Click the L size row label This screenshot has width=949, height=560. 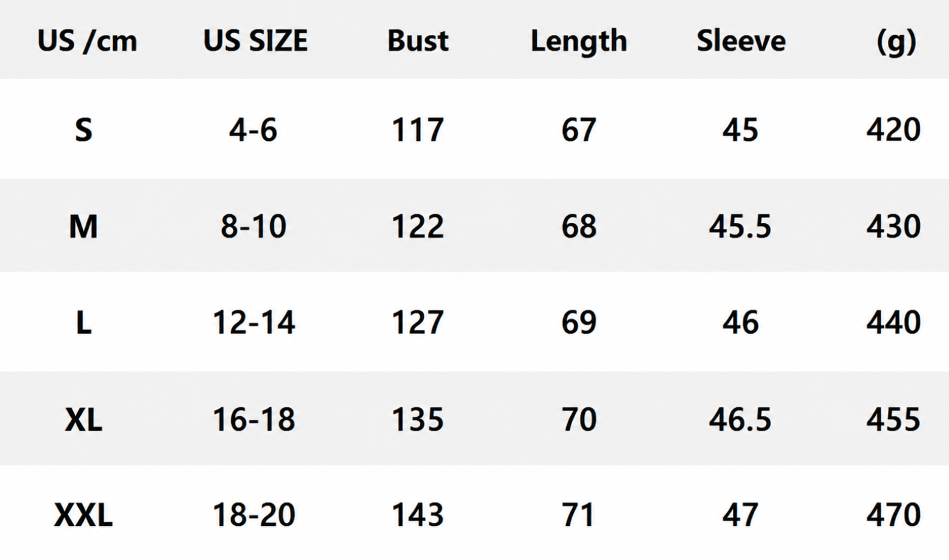point(84,323)
